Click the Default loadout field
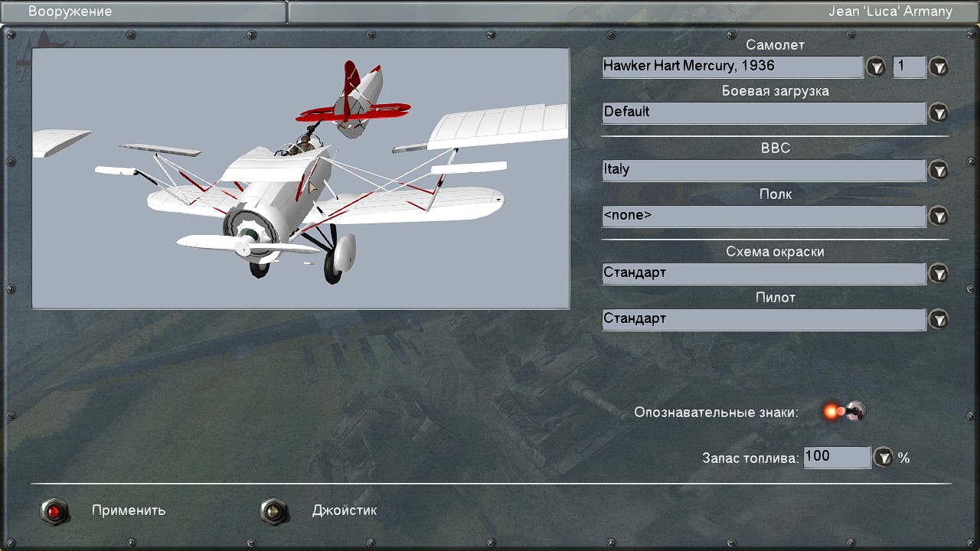 click(764, 112)
